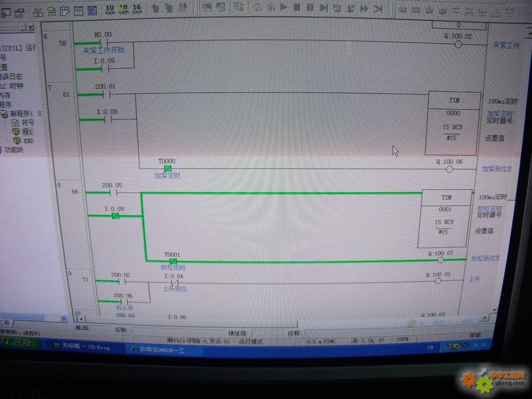Click the ladder vertical scrollbar down arrow
The height and width of the screenshot is (399, 532).
coord(495,310)
